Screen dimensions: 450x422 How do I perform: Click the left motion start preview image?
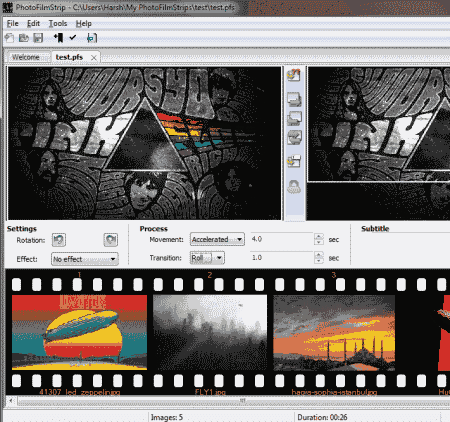pyautogui.click(x=144, y=143)
